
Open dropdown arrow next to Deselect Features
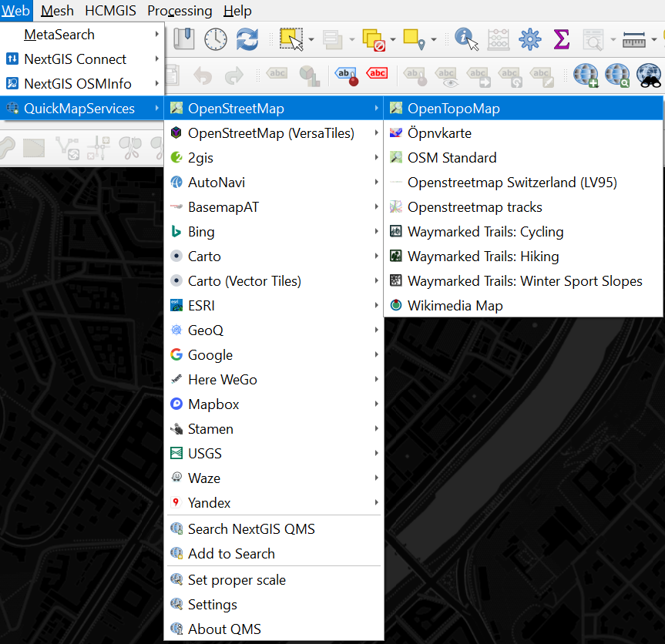tap(393, 39)
